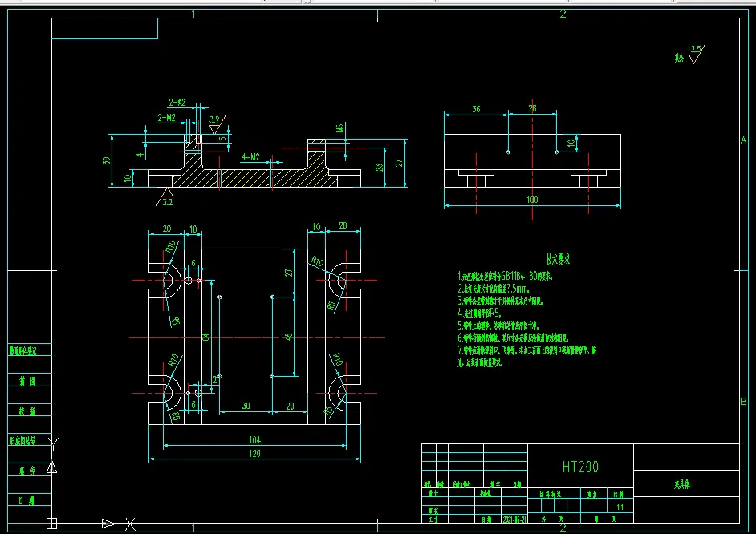The width and height of the screenshot is (756, 534).
Task: Click the UCS Y-axis arrowhead
Action: (51, 467)
